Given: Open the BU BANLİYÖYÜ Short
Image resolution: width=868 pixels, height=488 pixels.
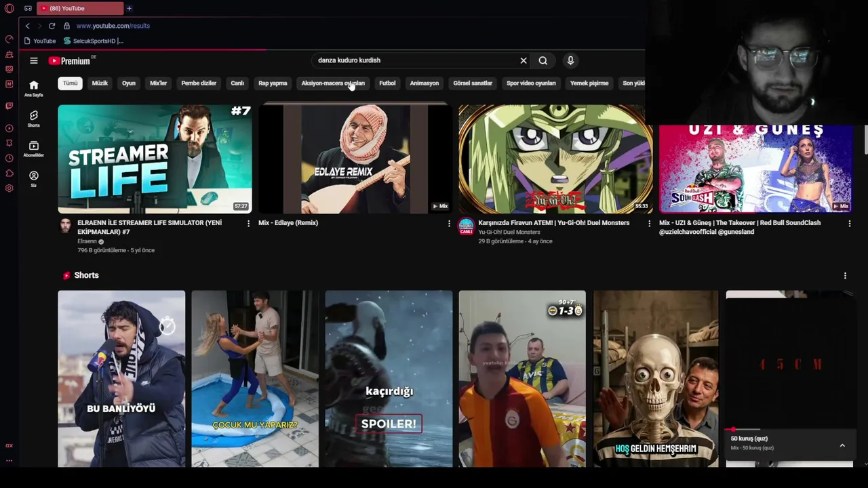Looking at the screenshot, I should (x=121, y=378).
